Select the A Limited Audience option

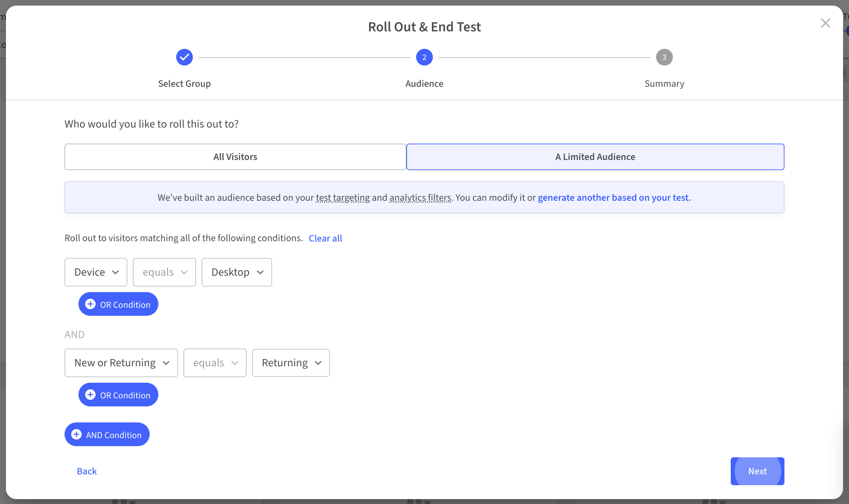595,157
